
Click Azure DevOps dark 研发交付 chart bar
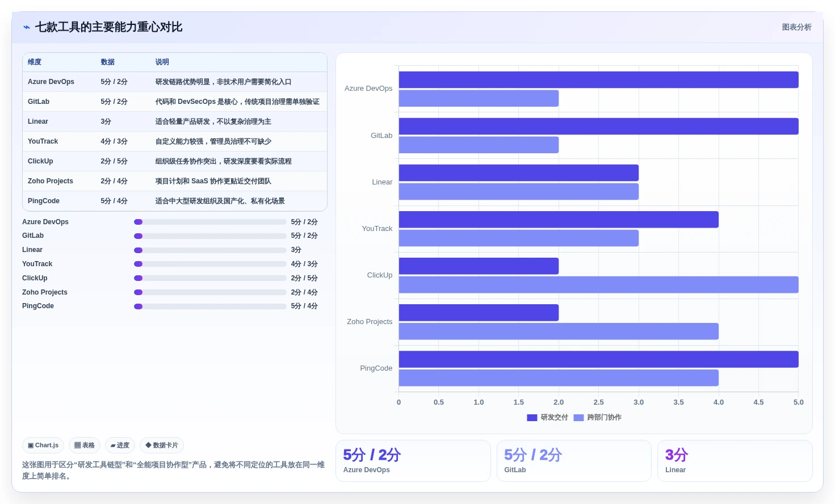point(598,79)
